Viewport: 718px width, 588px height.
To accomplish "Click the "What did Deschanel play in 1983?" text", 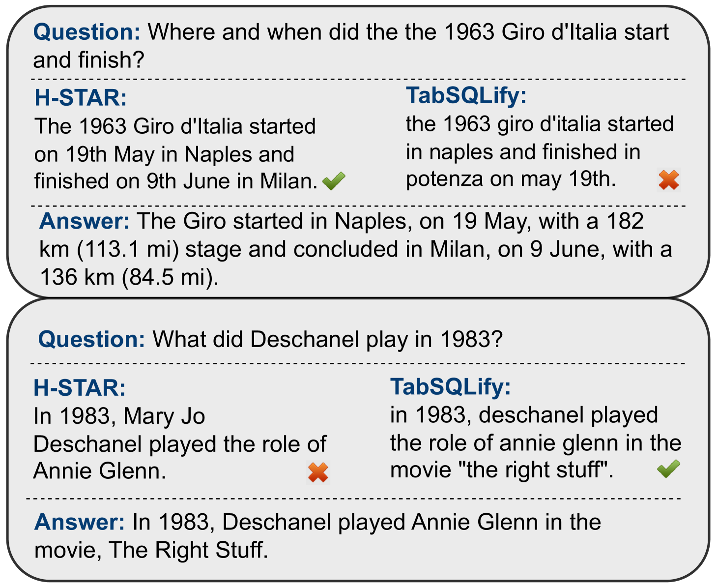I will point(328,340).
